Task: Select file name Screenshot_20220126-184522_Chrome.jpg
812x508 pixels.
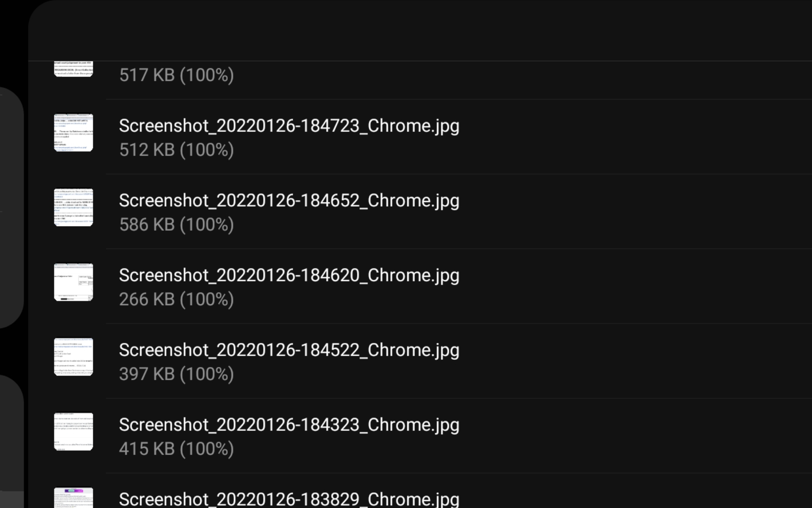Action: pyautogui.click(x=289, y=350)
